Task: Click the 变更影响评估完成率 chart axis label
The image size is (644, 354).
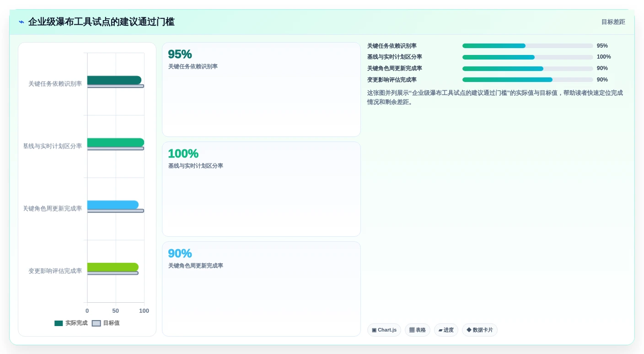Action: click(55, 271)
